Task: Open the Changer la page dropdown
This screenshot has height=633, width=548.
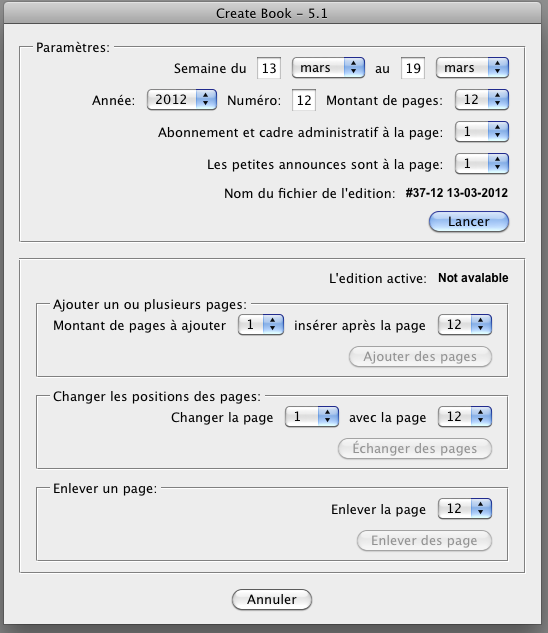Action: [312, 417]
